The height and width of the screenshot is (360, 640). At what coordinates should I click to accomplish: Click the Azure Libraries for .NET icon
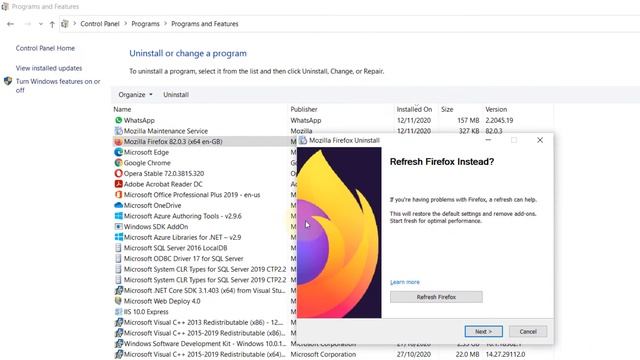pyautogui.click(x=118, y=237)
